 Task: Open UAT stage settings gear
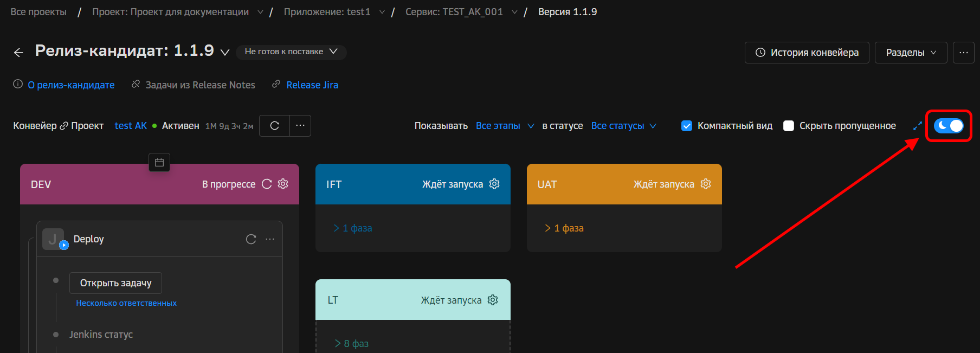click(x=706, y=184)
